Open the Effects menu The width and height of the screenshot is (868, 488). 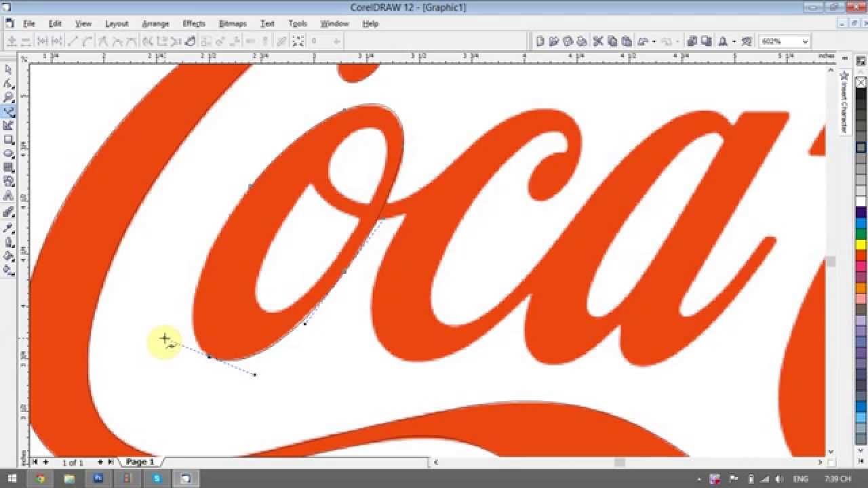pos(194,23)
